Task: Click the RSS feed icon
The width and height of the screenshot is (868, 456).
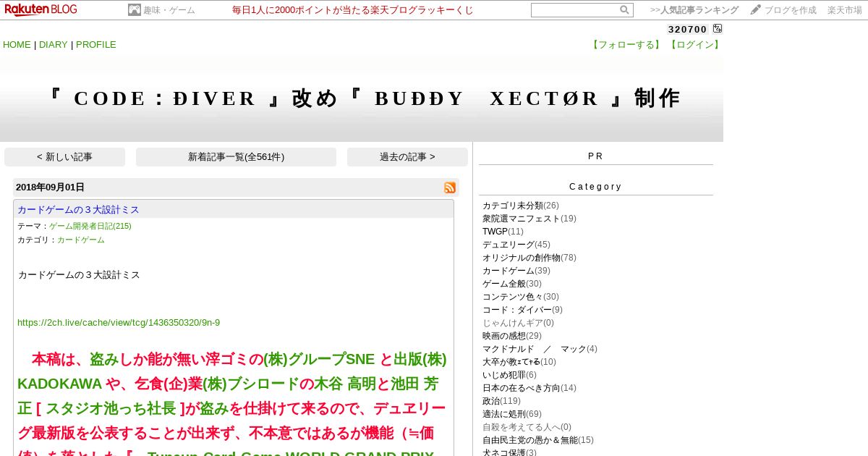Action: tap(450, 187)
